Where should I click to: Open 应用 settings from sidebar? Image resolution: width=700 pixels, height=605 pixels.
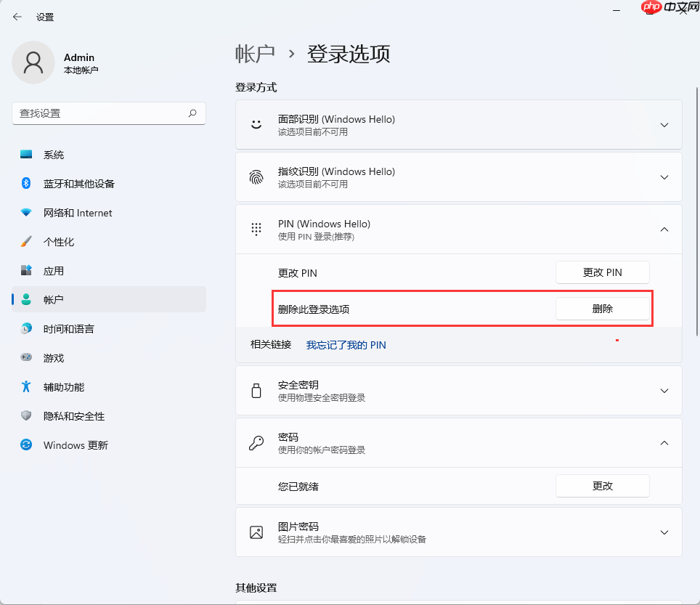pyautogui.click(x=52, y=270)
